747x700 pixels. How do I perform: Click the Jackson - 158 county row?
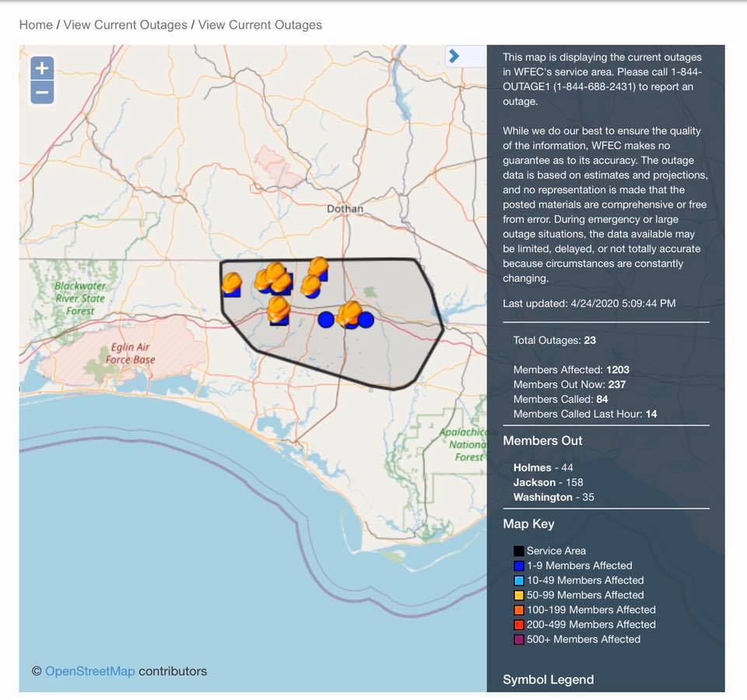pos(549,482)
